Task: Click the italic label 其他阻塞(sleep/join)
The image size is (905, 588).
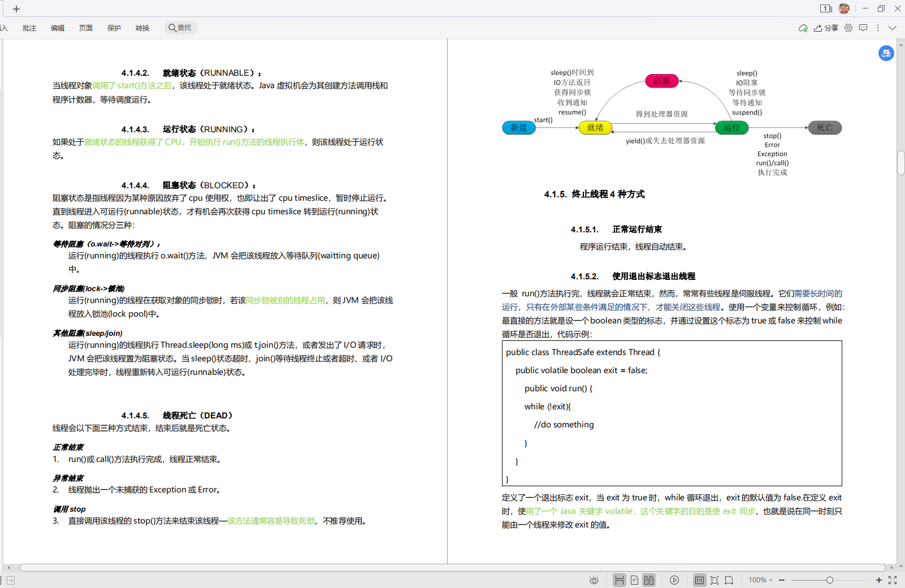Action: (88, 334)
